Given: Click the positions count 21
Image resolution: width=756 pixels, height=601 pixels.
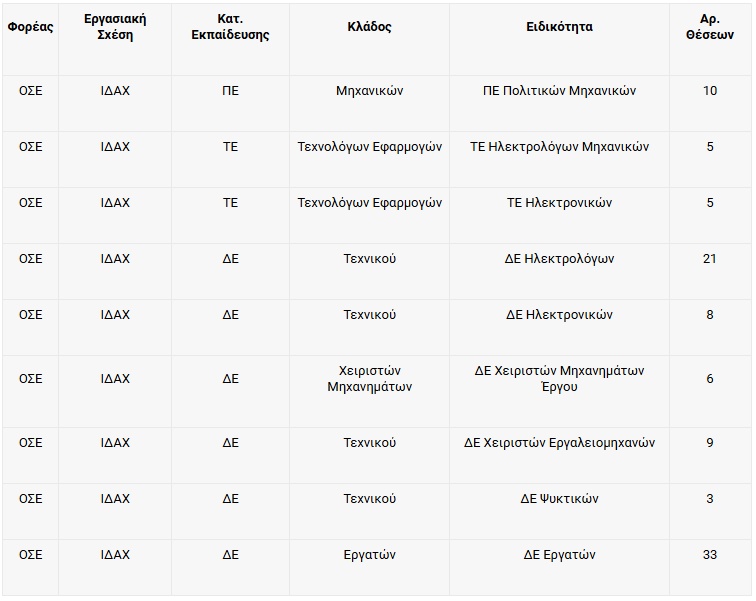Looking at the screenshot, I should pos(710,259).
